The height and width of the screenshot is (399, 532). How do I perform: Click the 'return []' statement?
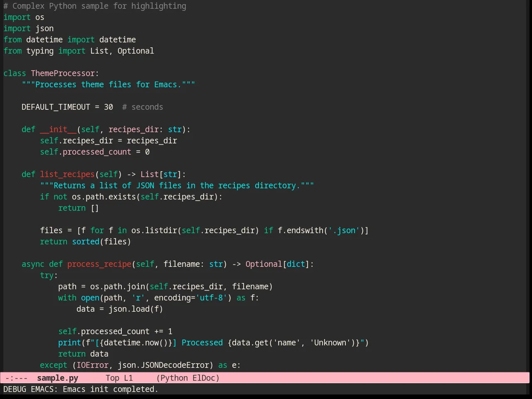(x=79, y=208)
